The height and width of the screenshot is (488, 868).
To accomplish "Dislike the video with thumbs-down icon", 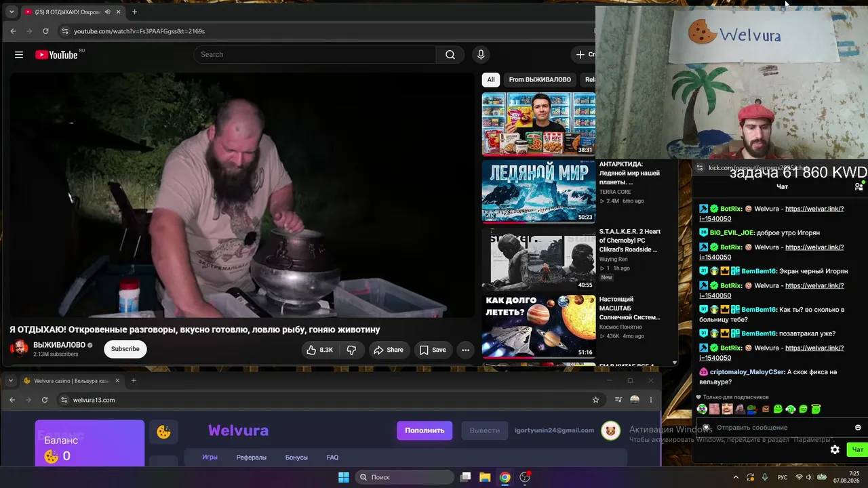I will coord(351,350).
